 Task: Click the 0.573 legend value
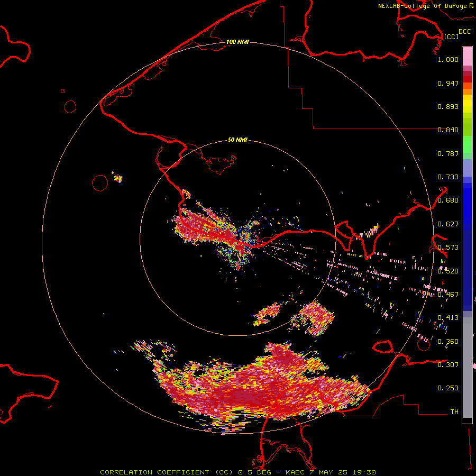pyautogui.click(x=448, y=248)
